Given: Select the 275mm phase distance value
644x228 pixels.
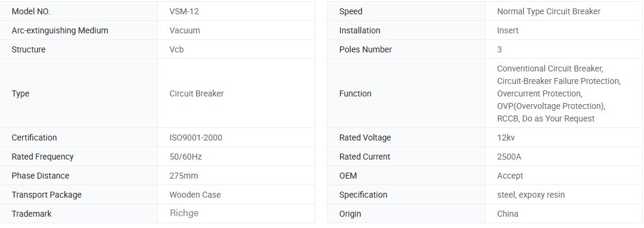Looking at the screenshot, I should (x=183, y=176).
